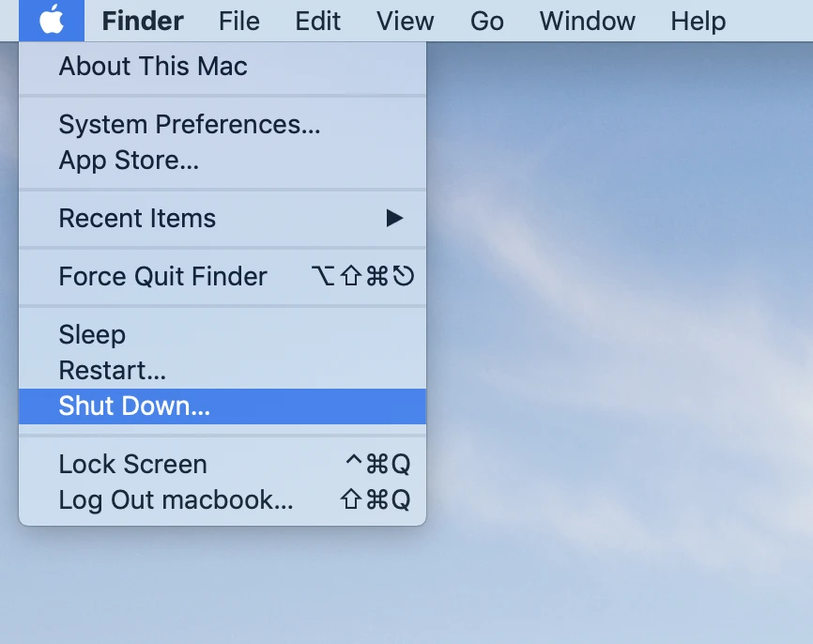Open the File menu
The width and height of the screenshot is (813, 644).
(238, 21)
